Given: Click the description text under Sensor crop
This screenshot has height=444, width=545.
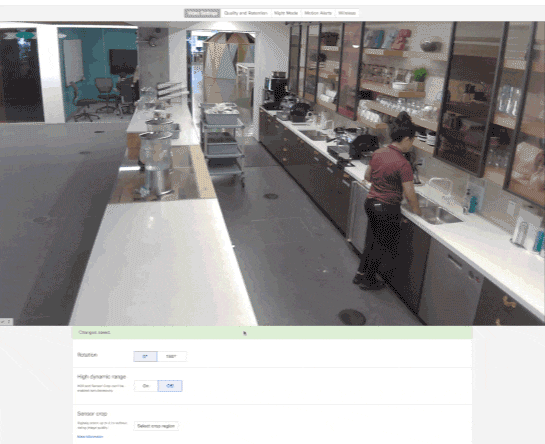Looking at the screenshot, I should pos(102,425).
